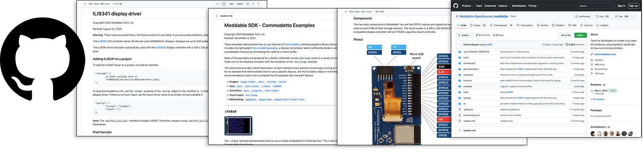Open the examples folder
The width and height of the screenshot is (644, 153).
click(x=468, y=75)
